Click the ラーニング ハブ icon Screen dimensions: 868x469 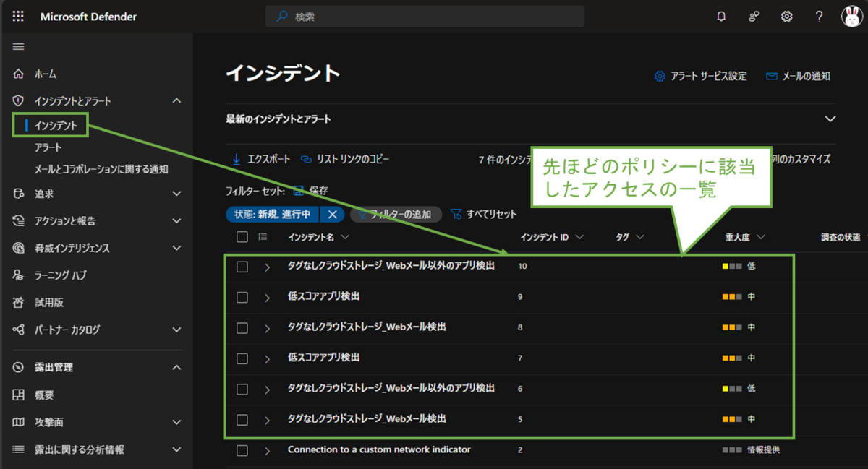(x=19, y=275)
